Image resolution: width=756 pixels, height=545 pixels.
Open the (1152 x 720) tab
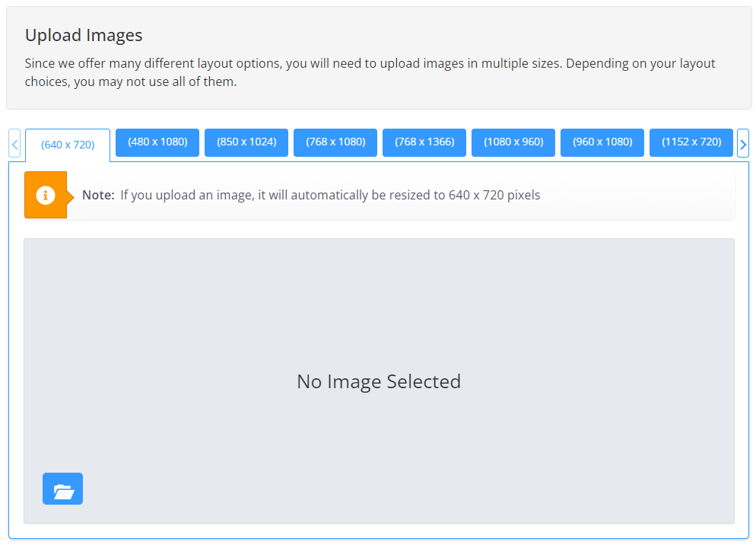pos(691,142)
